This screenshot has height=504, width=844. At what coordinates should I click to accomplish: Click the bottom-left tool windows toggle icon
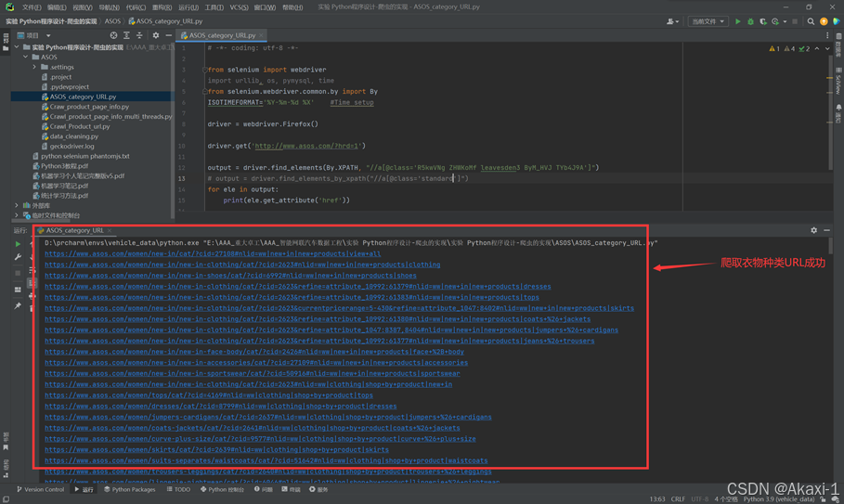[x=6, y=499]
